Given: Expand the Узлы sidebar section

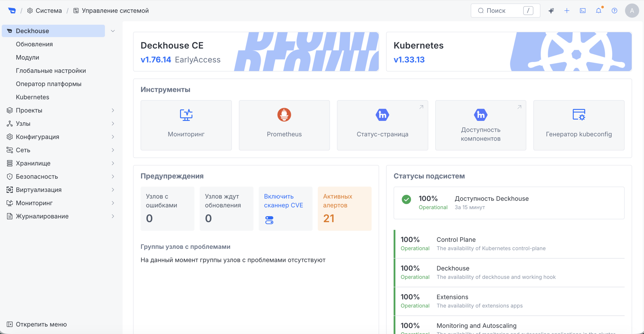Looking at the screenshot, I should pyautogui.click(x=113, y=123).
